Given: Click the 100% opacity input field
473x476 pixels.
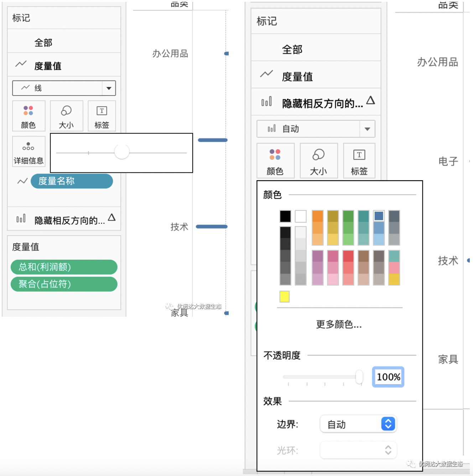Looking at the screenshot, I should tap(388, 377).
